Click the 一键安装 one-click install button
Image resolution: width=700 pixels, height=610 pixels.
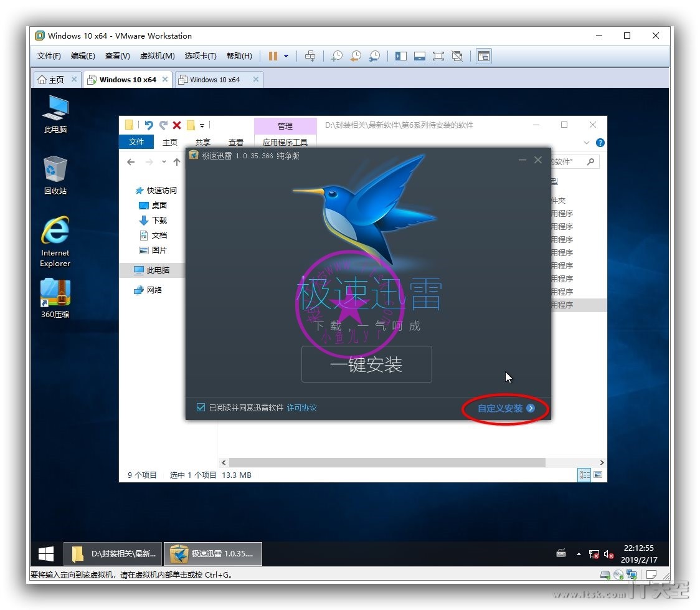(x=367, y=364)
